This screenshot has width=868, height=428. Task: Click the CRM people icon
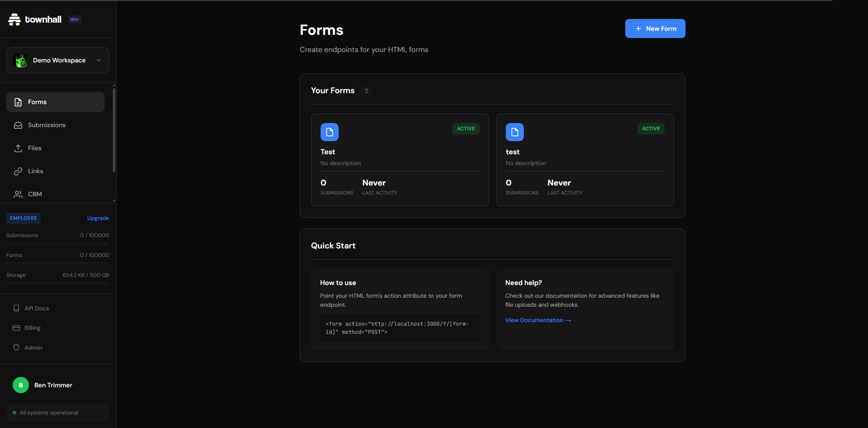(18, 195)
